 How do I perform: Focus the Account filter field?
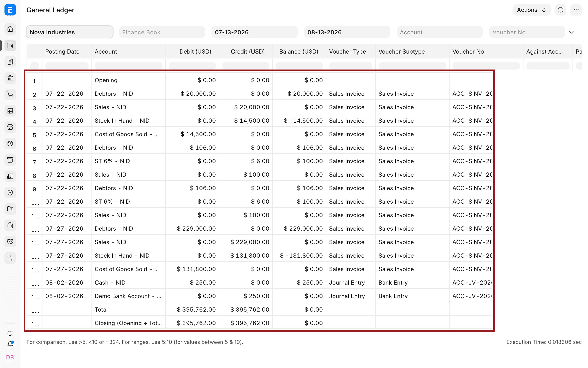[x=440, y=32]
